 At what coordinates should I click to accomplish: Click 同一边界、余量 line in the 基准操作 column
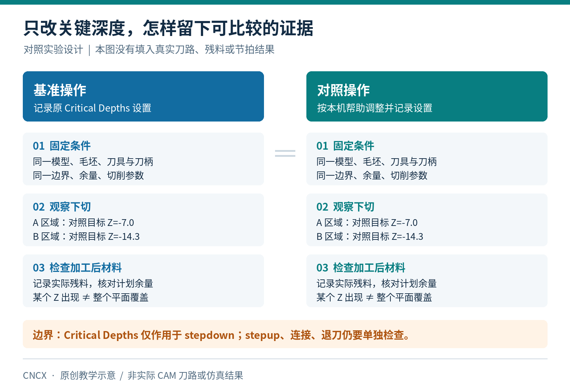(x=88, y=175)
